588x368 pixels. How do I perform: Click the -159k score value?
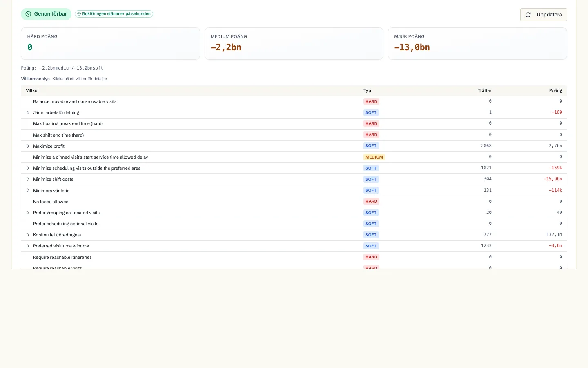pyautogui.click(x=555, y=168)
